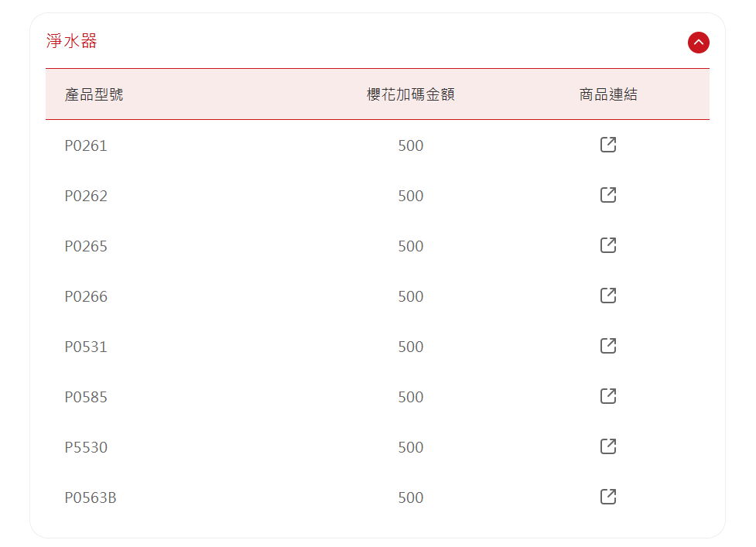Open external link icon for P0262
The height and width of the screenshot is (547, 756).
click(608, 195)
